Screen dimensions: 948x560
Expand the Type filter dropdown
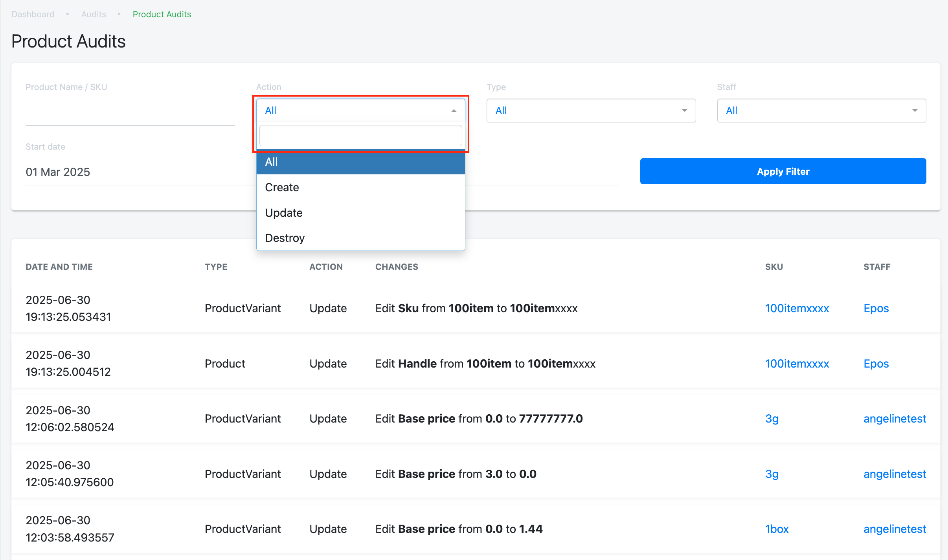(591, 111)
